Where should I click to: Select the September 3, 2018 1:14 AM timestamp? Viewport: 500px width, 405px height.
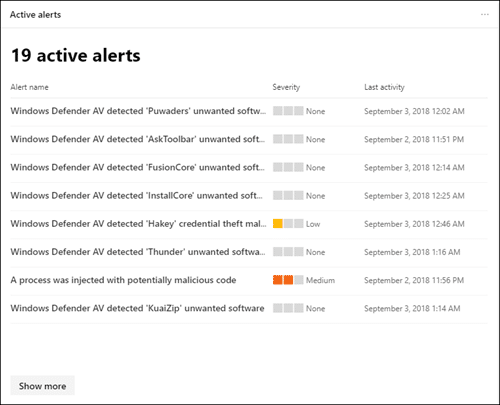click(412, 308)
